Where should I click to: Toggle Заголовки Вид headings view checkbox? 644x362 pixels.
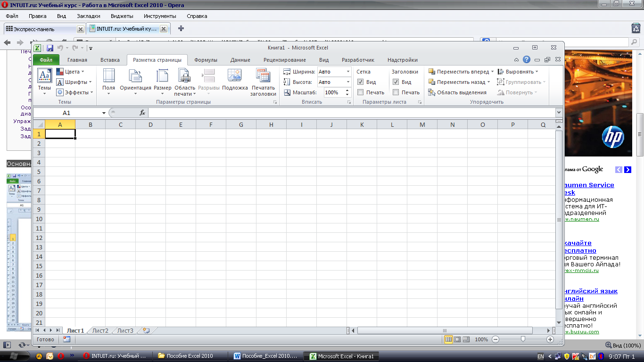[x=396, y=82]
